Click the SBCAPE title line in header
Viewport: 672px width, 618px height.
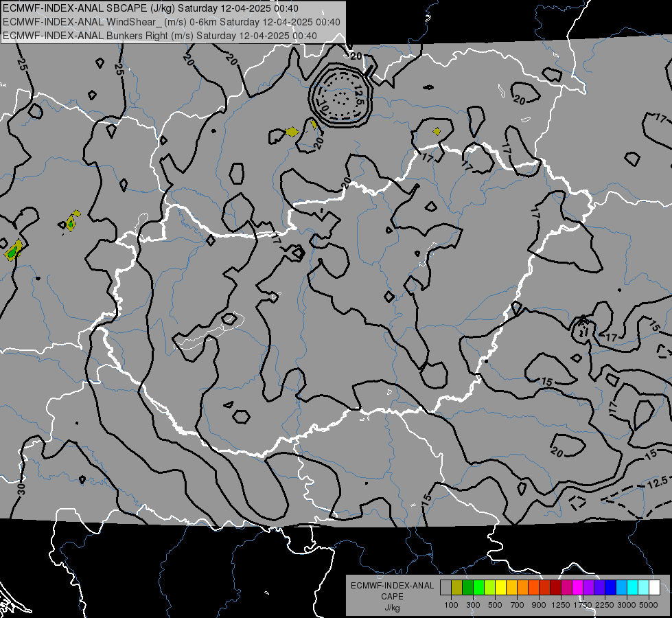[x=150, y=8]
